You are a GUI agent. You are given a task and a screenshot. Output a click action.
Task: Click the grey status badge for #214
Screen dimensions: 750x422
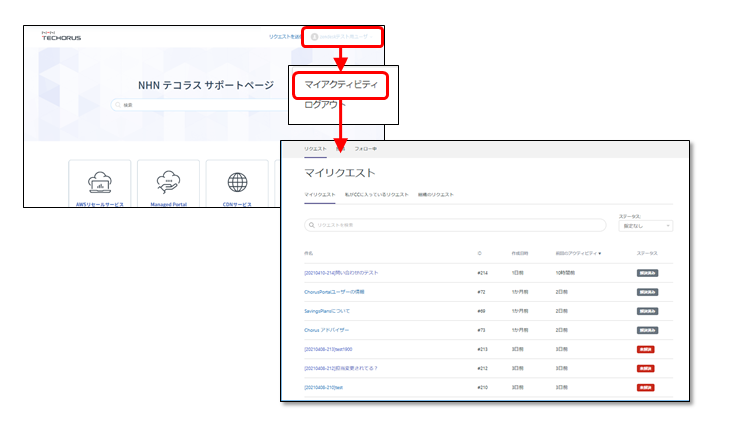coord(647,273)
